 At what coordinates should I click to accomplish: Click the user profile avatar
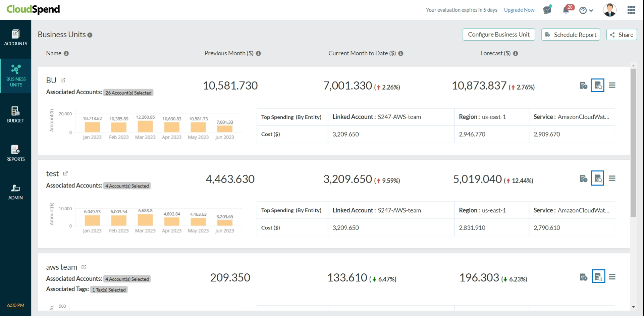click(609, 10)
